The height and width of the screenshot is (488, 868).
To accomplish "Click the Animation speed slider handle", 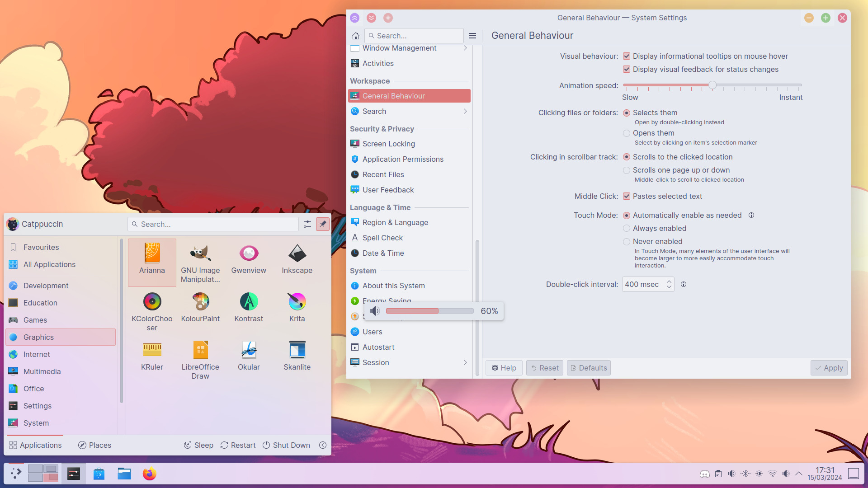I will pos(712,85).
